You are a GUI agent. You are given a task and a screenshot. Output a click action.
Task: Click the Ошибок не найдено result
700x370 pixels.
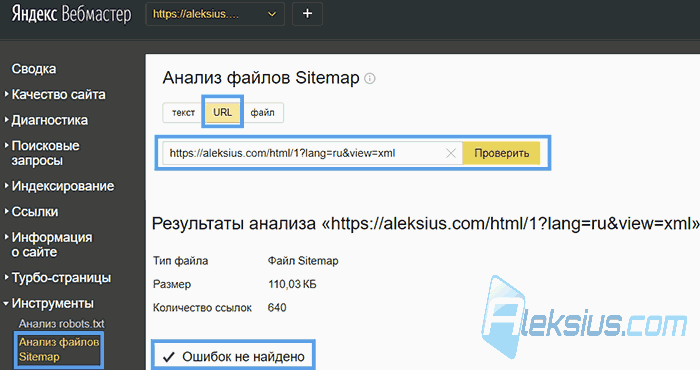click(x=233, y=357)
